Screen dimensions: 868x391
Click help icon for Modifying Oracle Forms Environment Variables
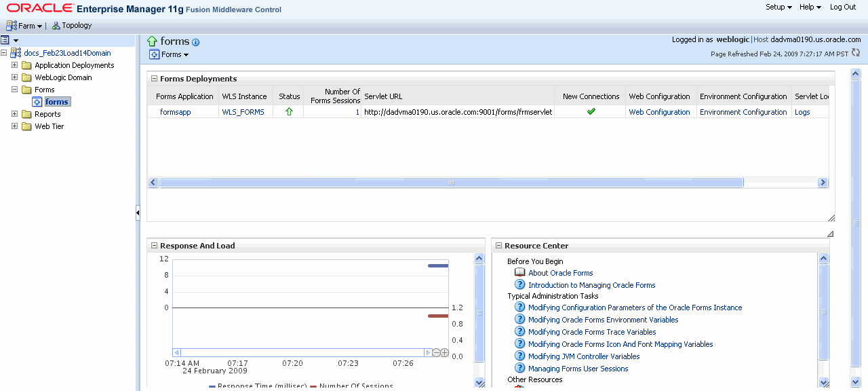pos(520,319)
